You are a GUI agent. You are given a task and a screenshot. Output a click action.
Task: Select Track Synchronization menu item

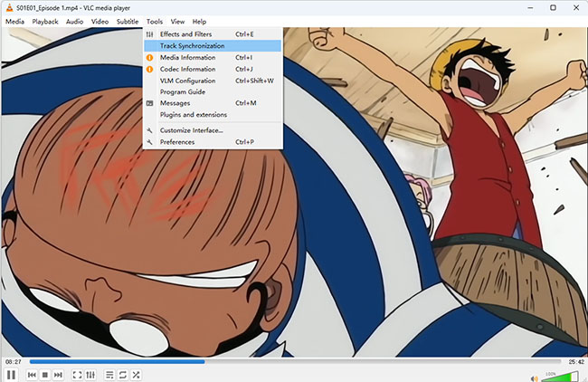coord(213,46)
